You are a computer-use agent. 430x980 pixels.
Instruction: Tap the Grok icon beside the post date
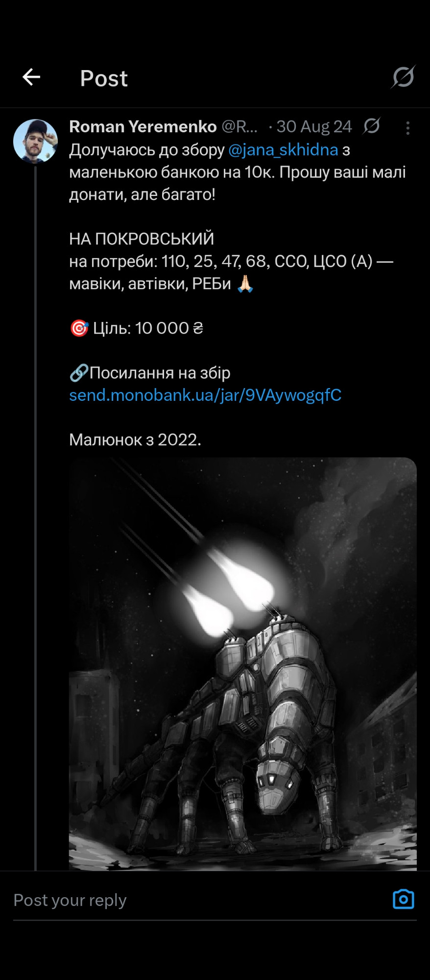click(x=372, y=126)
